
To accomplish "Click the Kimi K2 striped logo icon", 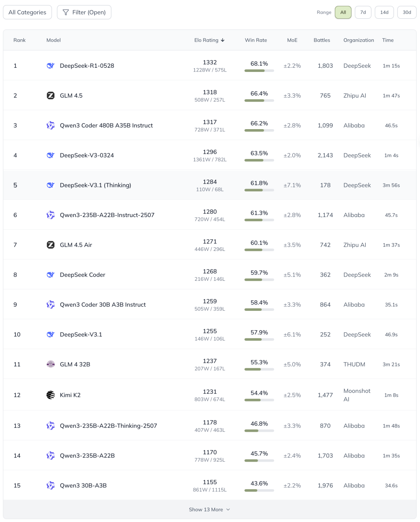I will click(x=51, y=395).
